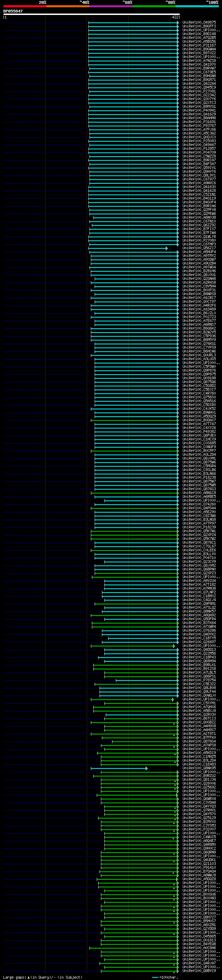This screenshot has height=980, width=222.
Task: Select label UniRef100_A7LBL5
Action: click(x=199, y=673)
